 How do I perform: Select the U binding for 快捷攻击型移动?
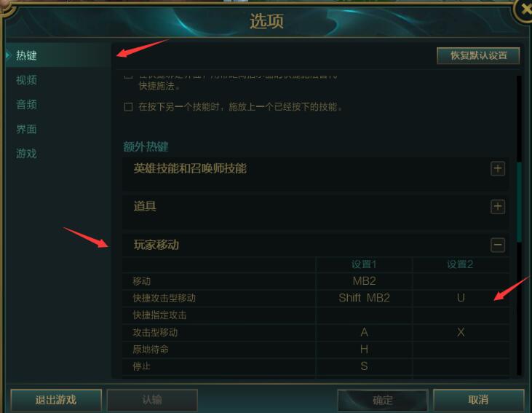(461, 298)
